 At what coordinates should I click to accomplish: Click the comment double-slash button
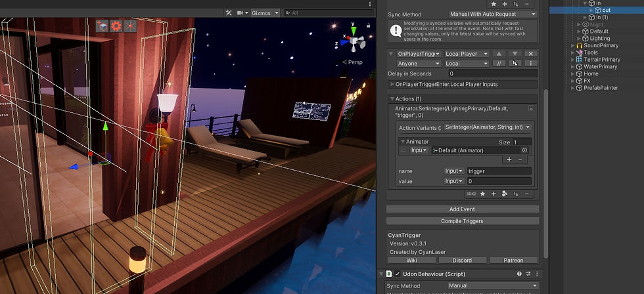499,64
